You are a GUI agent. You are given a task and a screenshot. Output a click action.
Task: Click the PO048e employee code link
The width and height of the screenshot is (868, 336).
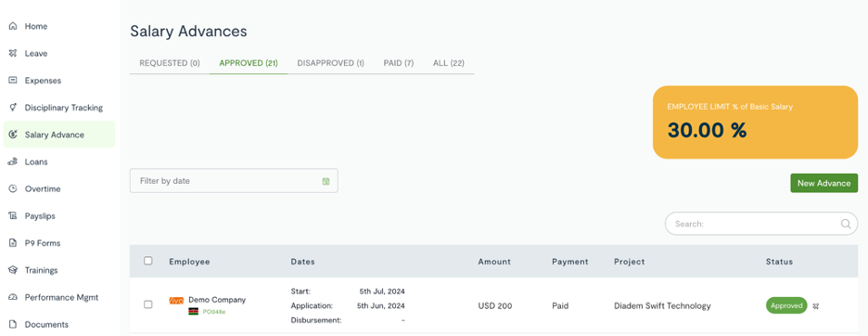[x=214, y=312]
